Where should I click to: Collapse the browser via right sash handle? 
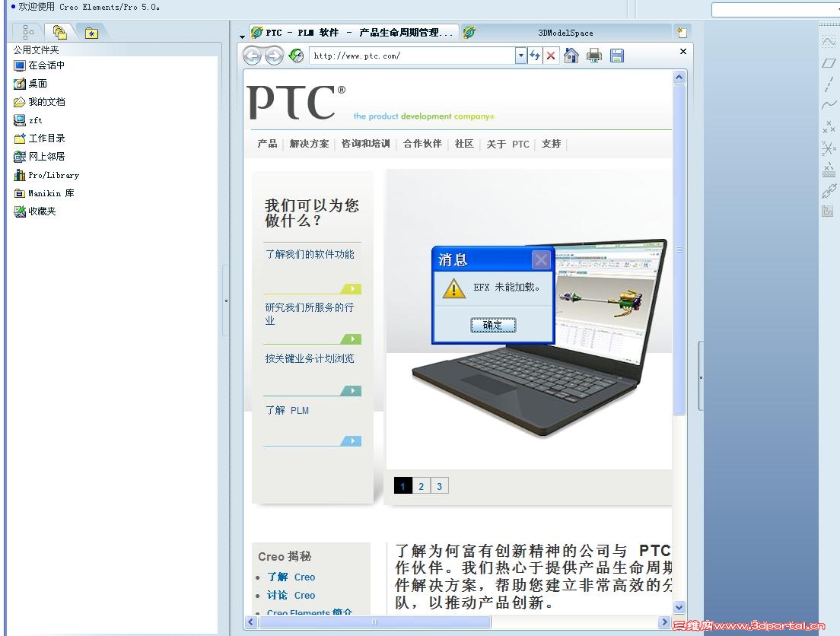click(x=701, y=377)
